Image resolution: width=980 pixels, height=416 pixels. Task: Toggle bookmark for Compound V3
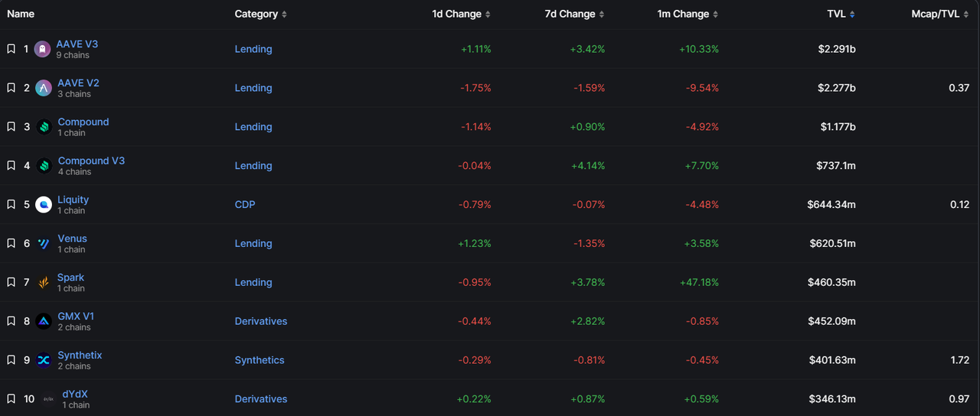[x=11, y=165]
